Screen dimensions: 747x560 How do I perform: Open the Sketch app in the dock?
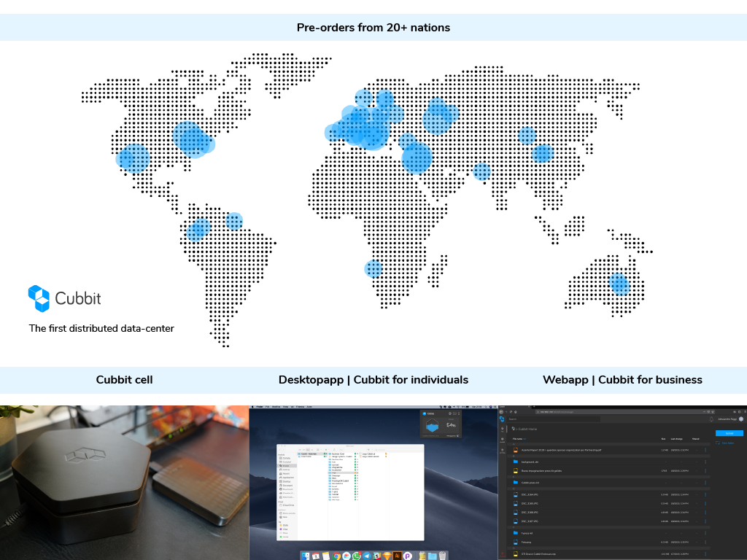click(x=387, y=556)
